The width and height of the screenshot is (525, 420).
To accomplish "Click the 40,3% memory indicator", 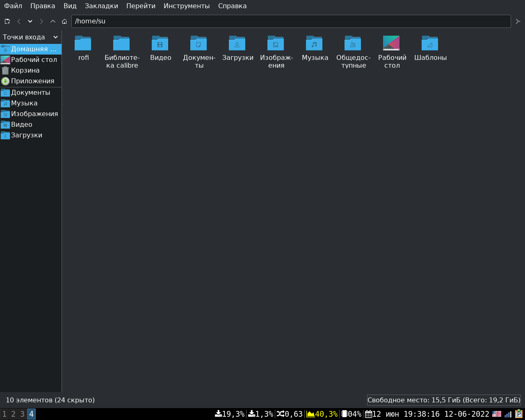I will click(x=322, y=414).
